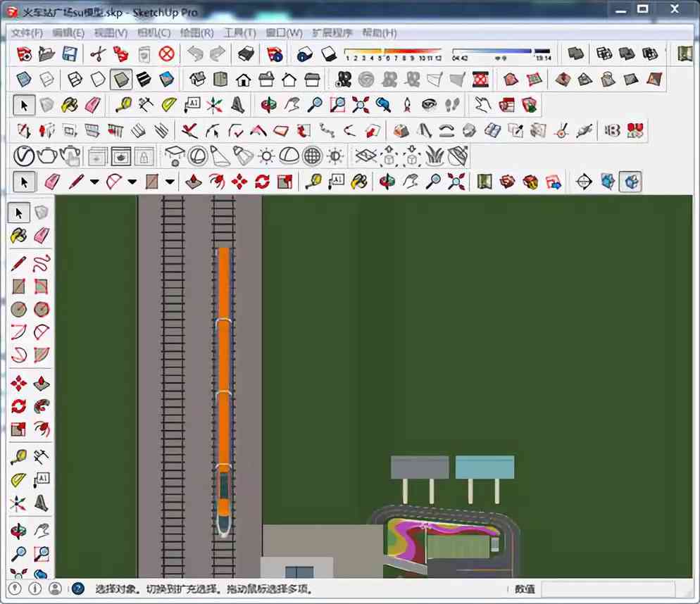This screenshot has height=604, width=700.
Task: Cut the selection with the scissors icon
Action: pos(98,54)
